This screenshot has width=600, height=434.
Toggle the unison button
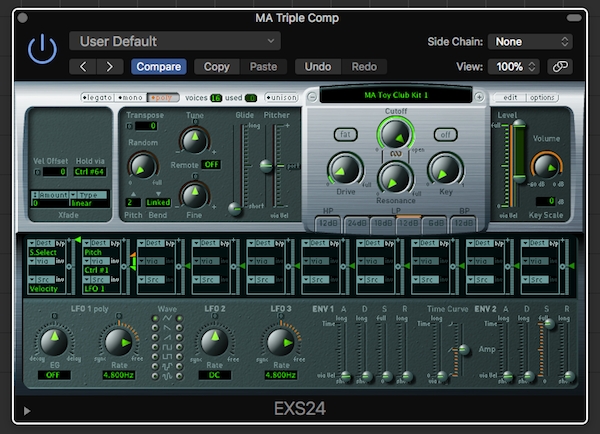(x=282, y=98)
